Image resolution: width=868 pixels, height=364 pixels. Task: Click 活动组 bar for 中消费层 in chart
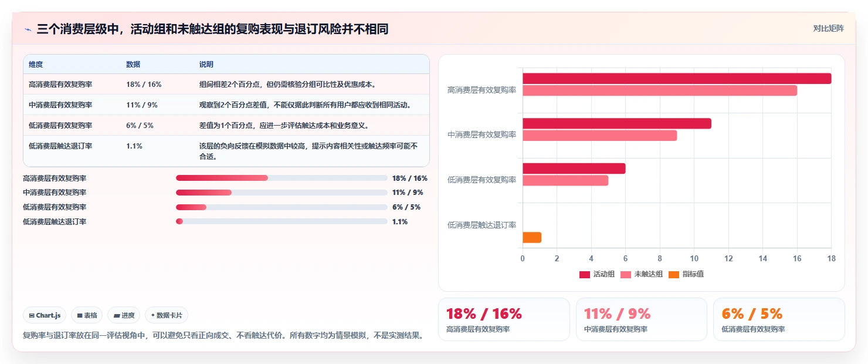pyautogui.click(x=617, y=123)
